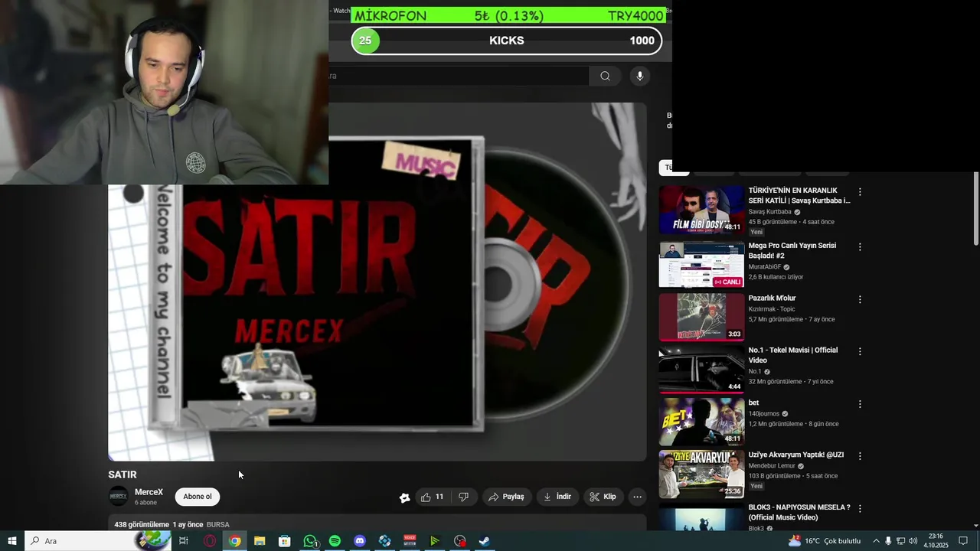Viewport: 980px width, 551px height.
Task: Open options for TÜRKİYE'NİN EN KARANLIK video
Action: 860,192
